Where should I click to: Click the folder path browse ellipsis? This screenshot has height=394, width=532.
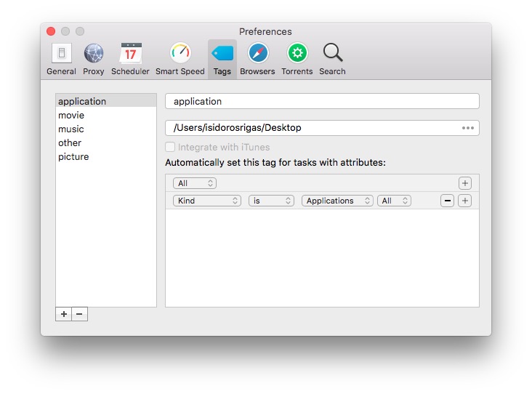[467, 128]
